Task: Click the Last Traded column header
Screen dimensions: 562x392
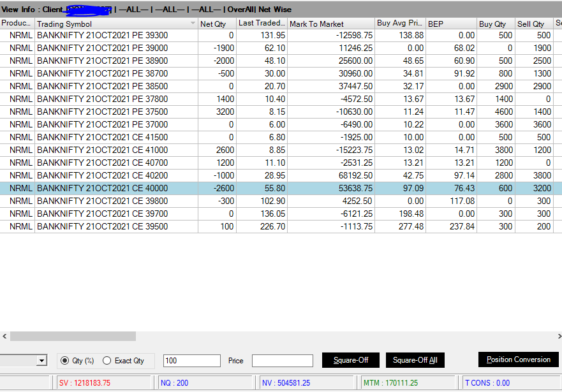Action: [262, 24]
